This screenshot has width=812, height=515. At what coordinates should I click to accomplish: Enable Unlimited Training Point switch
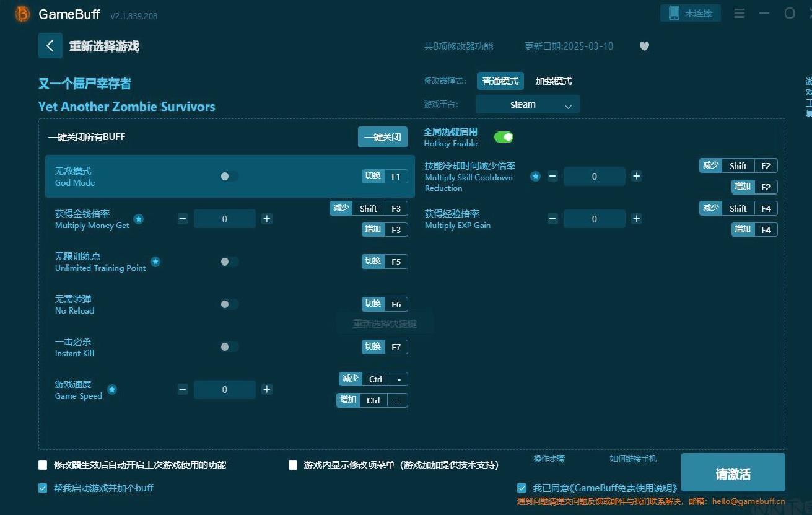[229, 262]
